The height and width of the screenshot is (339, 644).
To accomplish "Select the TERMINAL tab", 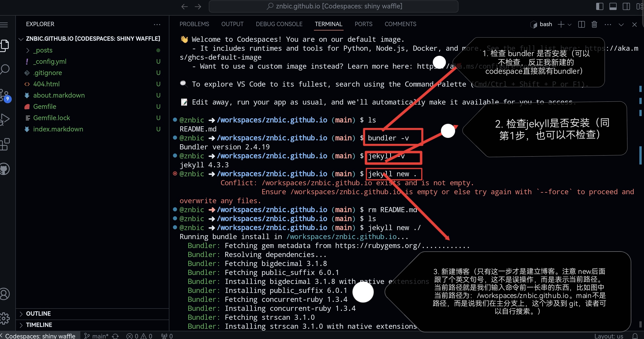I will tap(329, 24).
